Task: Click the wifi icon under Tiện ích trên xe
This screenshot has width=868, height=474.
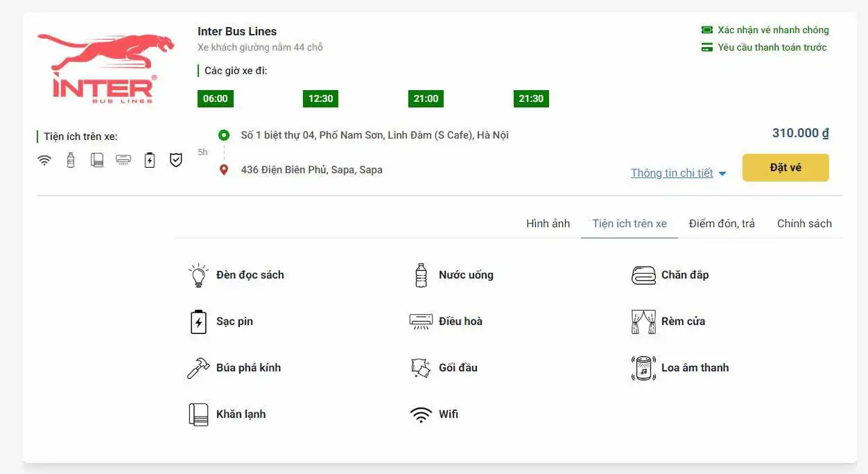Action: coord(44,161)
